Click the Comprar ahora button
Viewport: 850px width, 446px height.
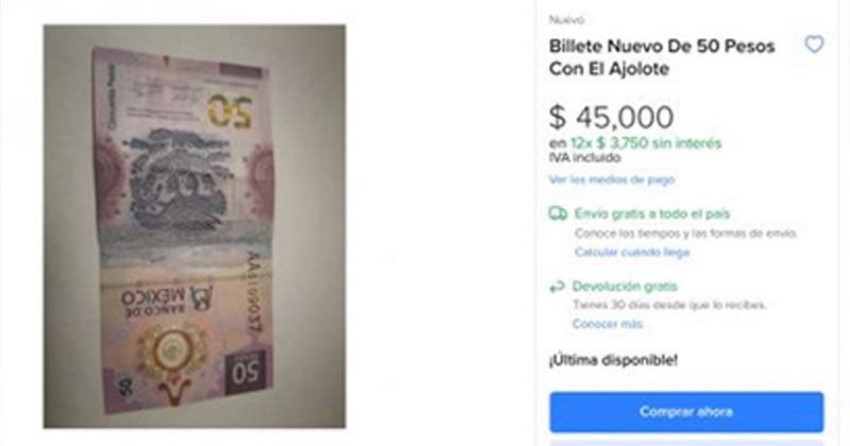686,412
